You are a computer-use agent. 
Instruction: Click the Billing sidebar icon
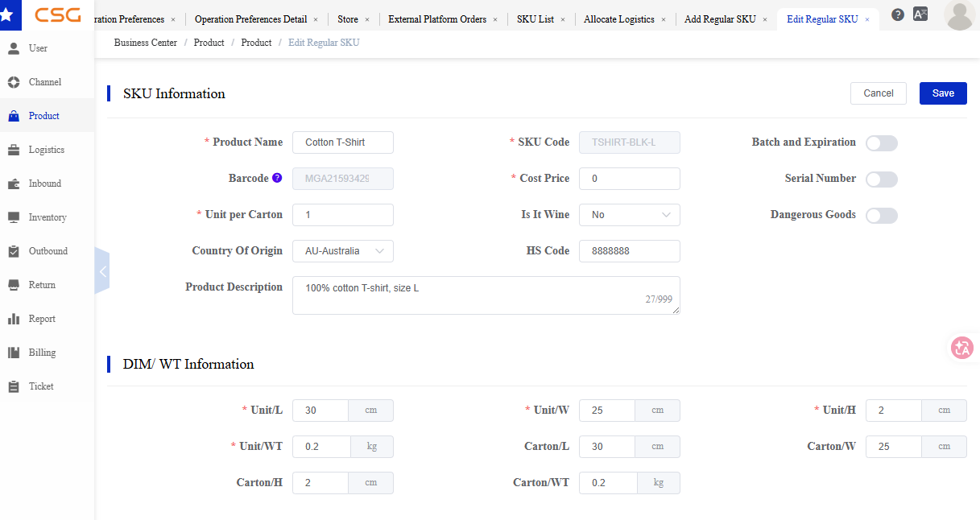(14, 353)
